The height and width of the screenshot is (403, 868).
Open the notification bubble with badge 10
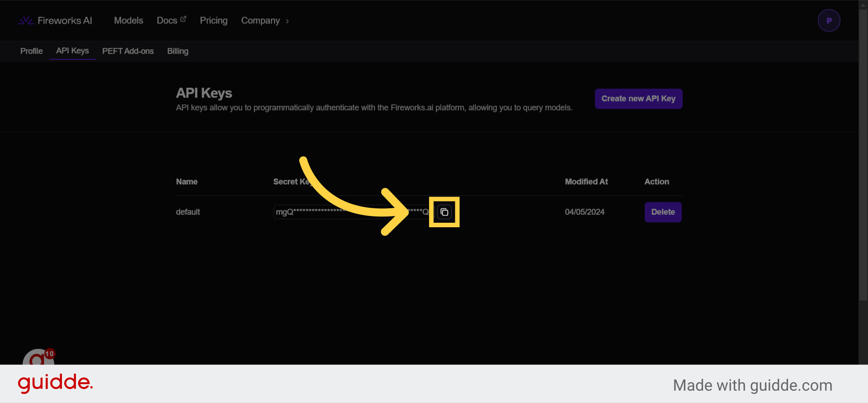(39, 357)
